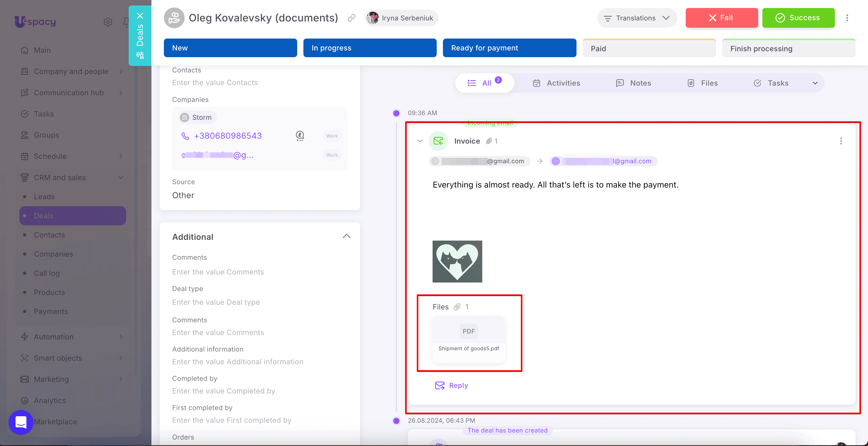Switch to the Notes tab
868x446 pixels.
click(633, 83)
